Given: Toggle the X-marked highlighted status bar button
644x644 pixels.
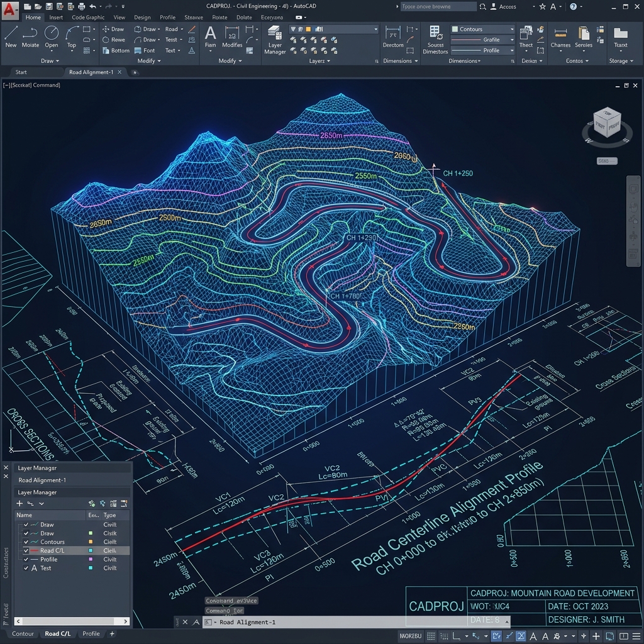Looking at the screenshot, I should (521, 636).
